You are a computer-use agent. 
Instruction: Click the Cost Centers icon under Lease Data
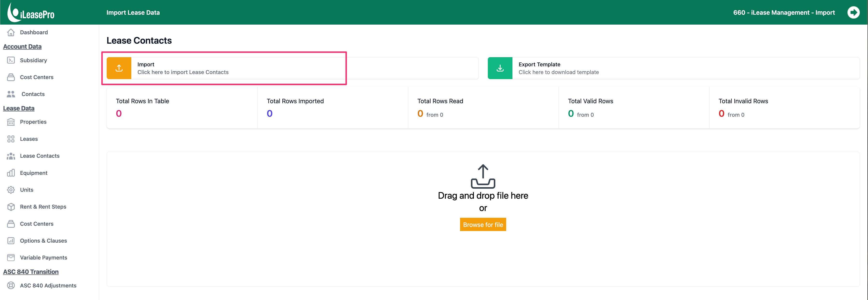11,224
